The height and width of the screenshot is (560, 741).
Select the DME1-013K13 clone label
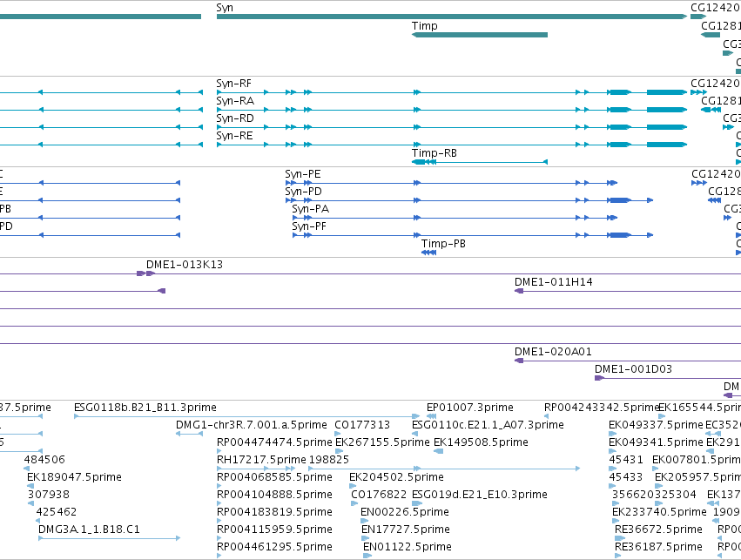tap(185, 265)
